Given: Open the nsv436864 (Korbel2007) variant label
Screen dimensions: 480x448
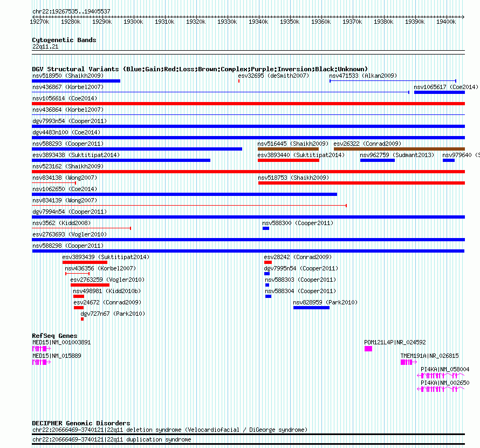Looking at the screenshot, I should (68, 110).
